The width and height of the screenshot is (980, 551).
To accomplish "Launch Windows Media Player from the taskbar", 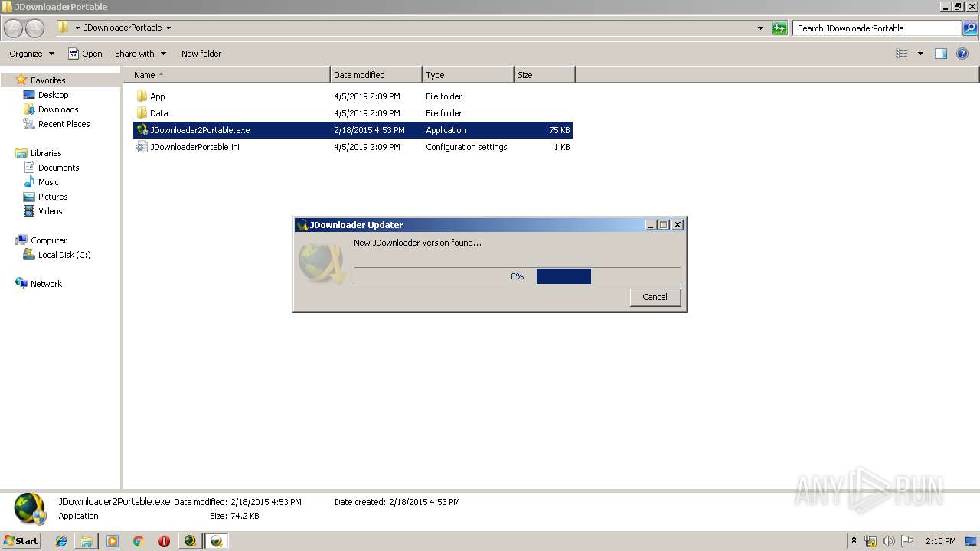I will pyautogui.click(x=113, y=541).
